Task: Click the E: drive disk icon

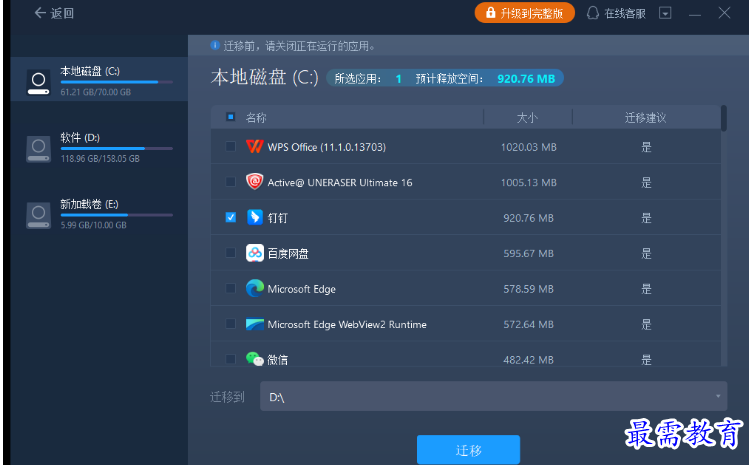Action: pos(38,216)
